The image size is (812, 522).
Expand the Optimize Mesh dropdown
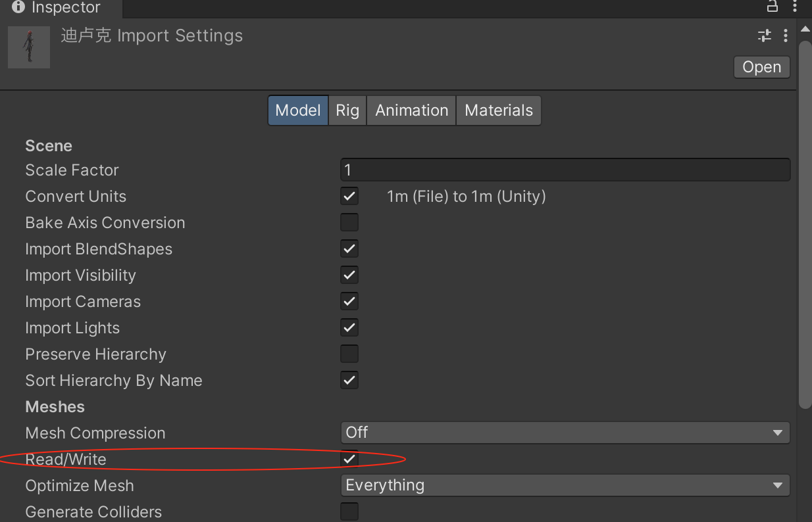[565, 486]
